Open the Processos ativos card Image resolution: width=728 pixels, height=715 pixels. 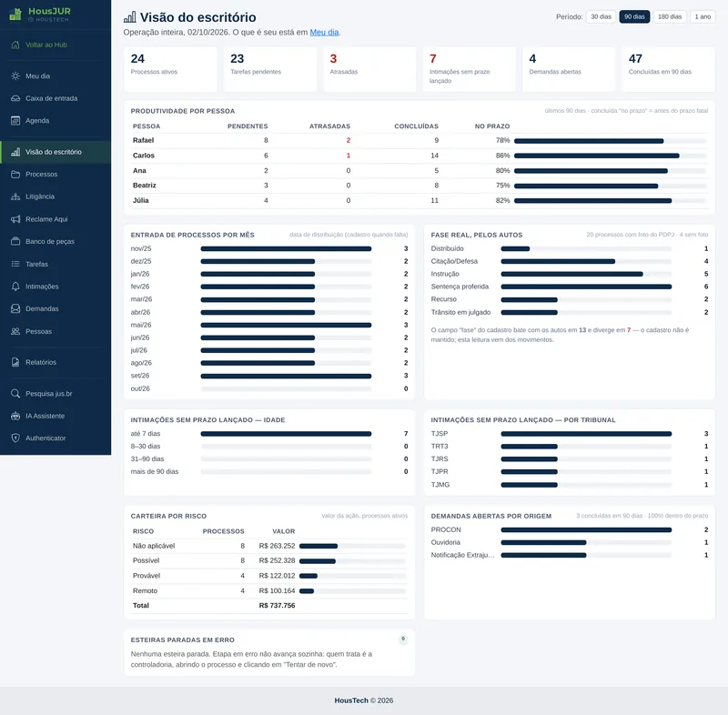(x=170, y=69)
